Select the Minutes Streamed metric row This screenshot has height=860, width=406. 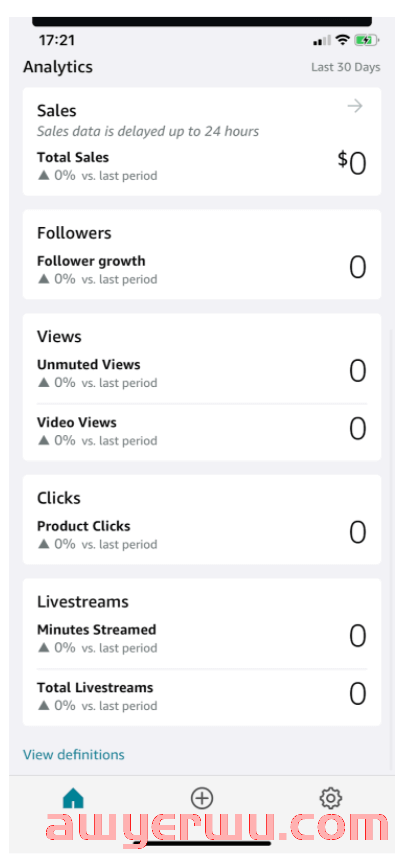[x=202, y=638]
